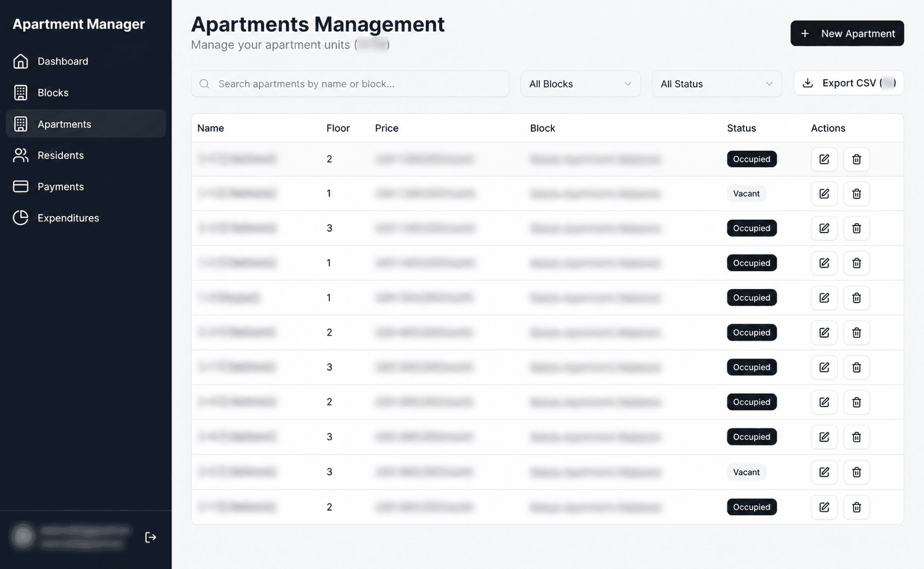Delete the Vacant apartment on floor 3

(x=856, y=472)
